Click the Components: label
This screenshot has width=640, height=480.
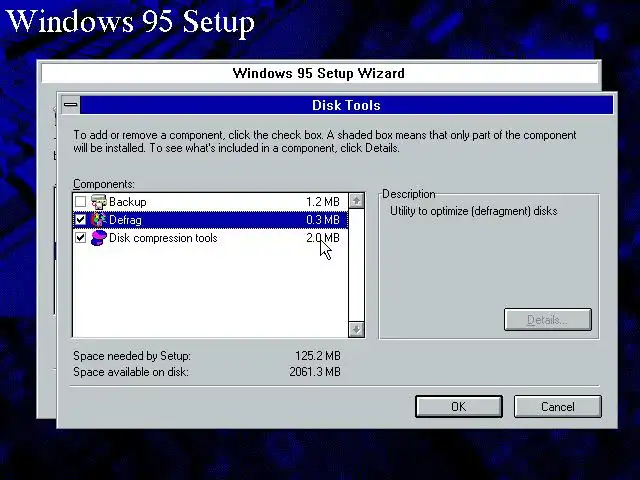[104, 184]
